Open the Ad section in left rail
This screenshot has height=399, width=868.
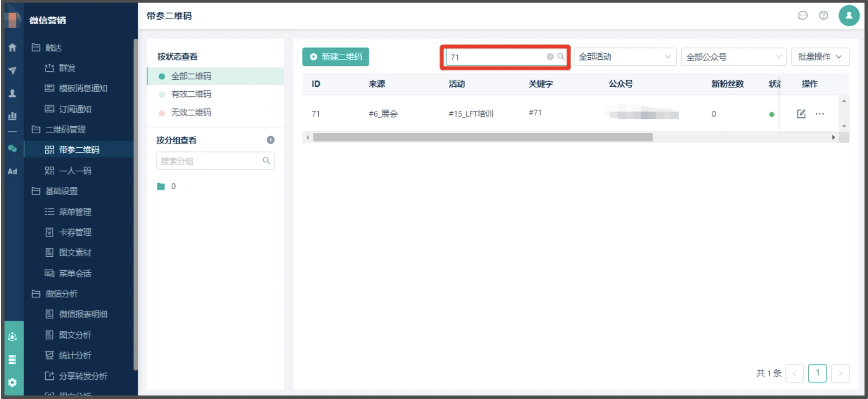tap(13, 172)
